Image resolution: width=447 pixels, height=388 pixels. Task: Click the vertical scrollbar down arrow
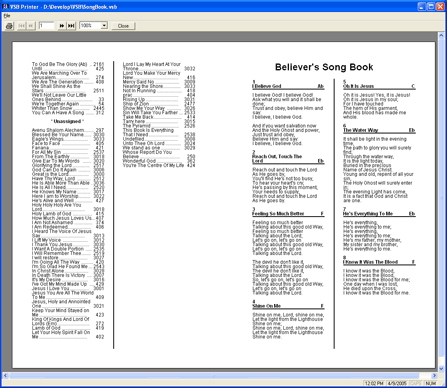441,368
